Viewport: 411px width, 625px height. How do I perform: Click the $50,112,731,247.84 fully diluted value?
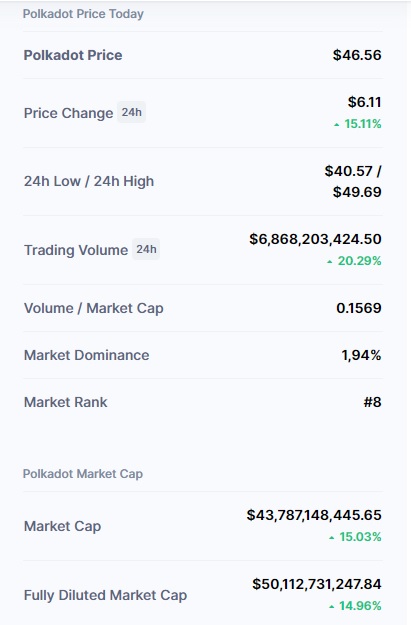pyautogui.click(x=317, y=584)
